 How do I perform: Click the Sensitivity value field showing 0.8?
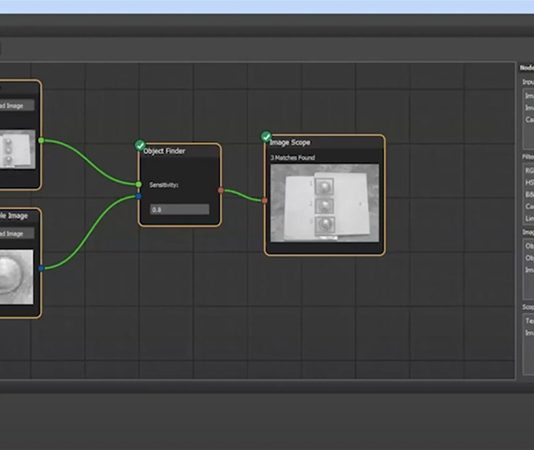(179, 210)
